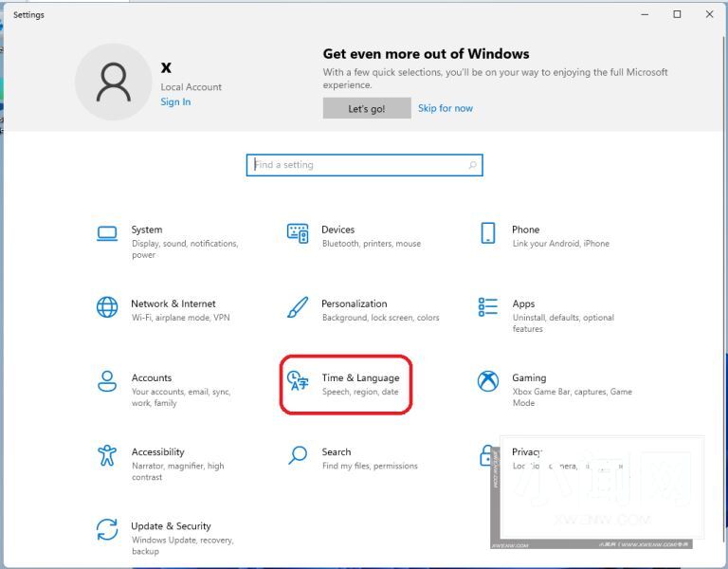Select Apps category title
This screenshot has height=569, width=728.
pos(523,303)
